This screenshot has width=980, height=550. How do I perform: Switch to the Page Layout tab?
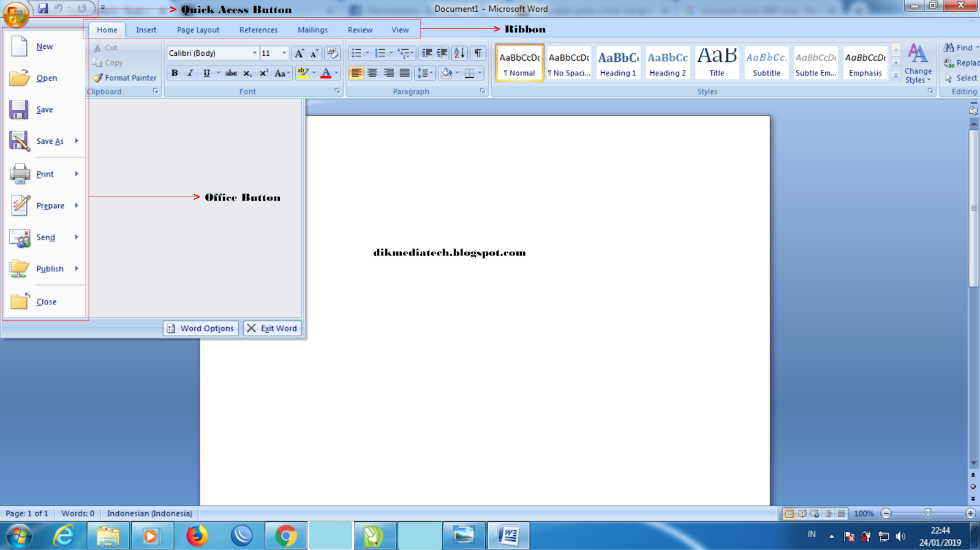click(x=198, y=30)
